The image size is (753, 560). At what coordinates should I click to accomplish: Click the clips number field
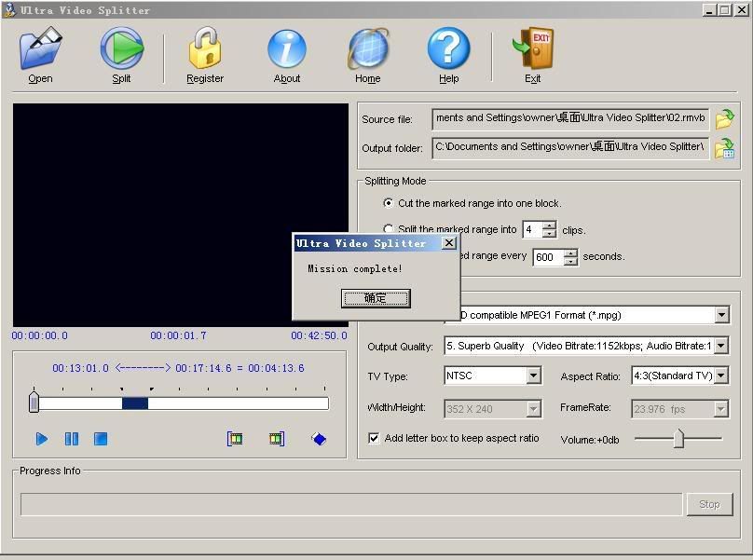[x=532, y=229]
